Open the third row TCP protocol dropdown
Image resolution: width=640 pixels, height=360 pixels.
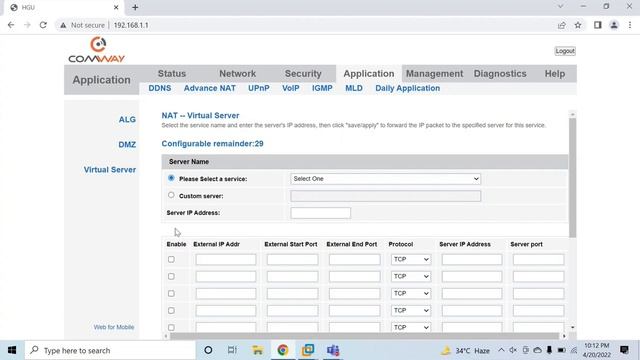point(411,293)
